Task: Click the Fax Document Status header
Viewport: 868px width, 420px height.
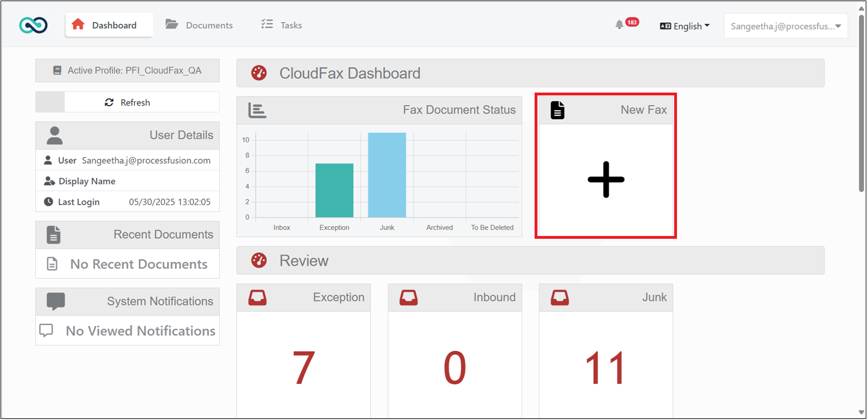Action: click(x=379, y=110)
